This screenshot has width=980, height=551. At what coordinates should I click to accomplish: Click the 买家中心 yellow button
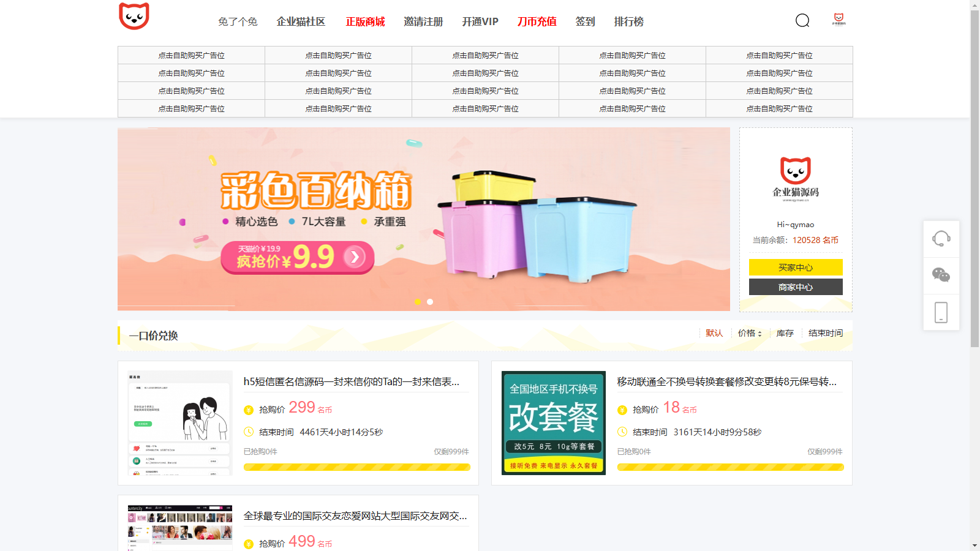[795, 268]
